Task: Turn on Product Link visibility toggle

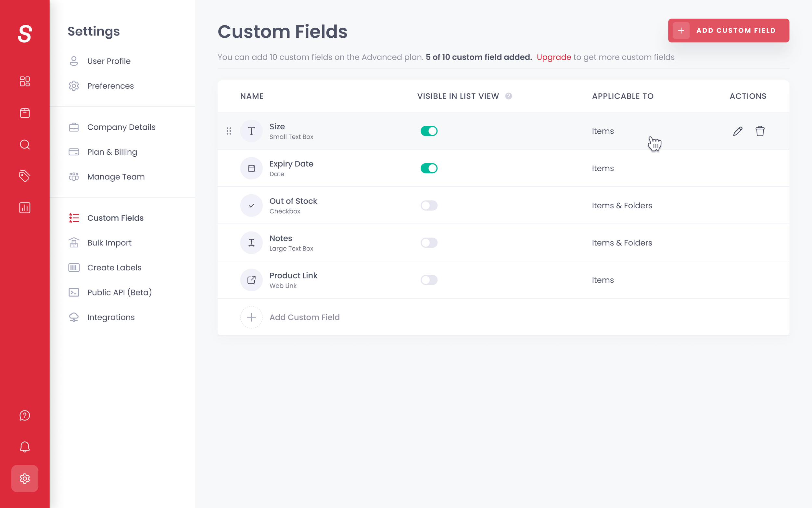Action: coord(429,280)
